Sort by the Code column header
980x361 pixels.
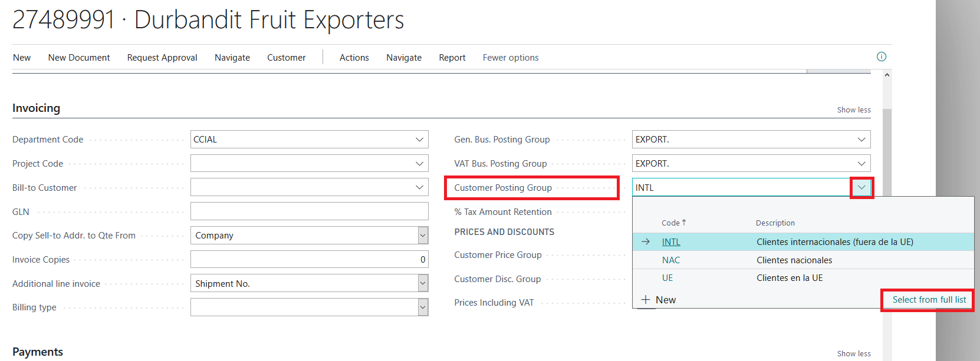point(673,223)
